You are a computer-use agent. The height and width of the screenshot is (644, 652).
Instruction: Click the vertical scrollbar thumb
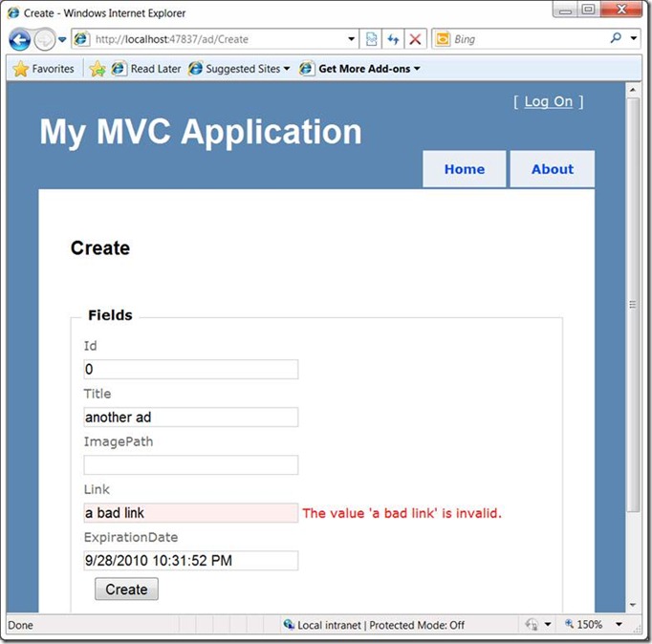(633, 305)
